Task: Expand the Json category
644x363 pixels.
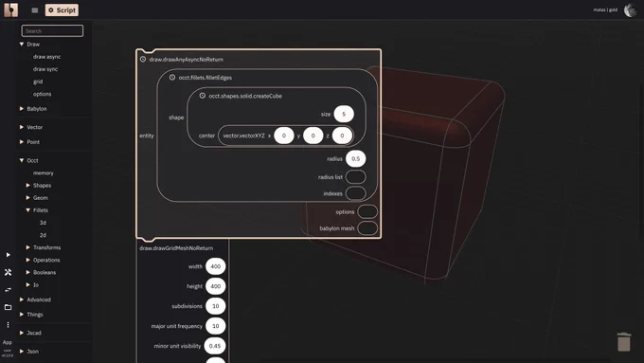Action: 22,351
